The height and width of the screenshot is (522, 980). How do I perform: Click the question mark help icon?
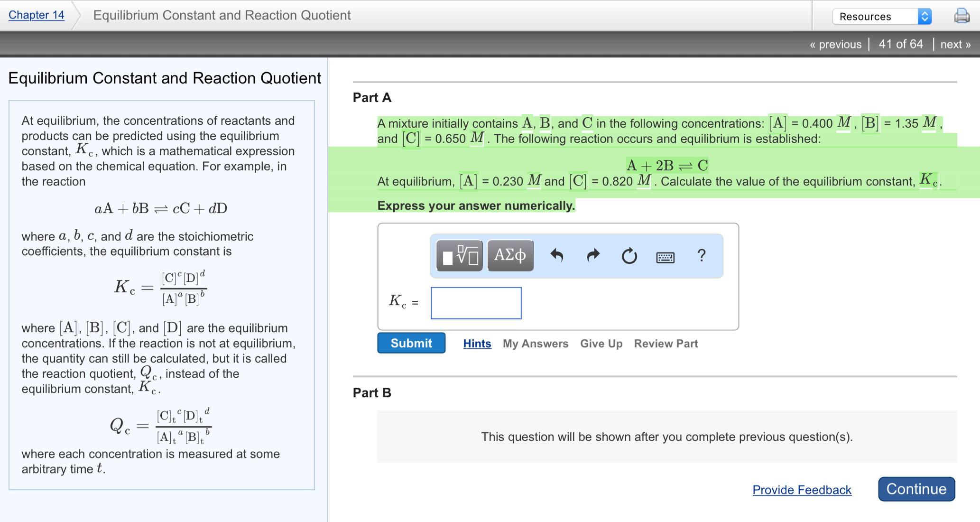701,256
